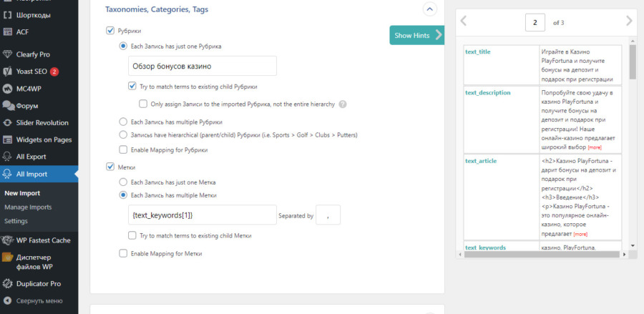Viewport: 644px width, 314px height.
Task: Click the record number field showing 2
Action: [535, 23]
